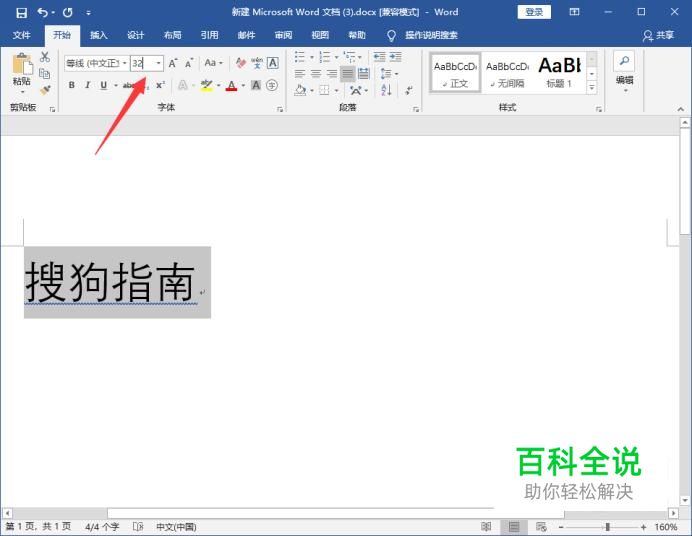Toggle justify alignment
The image size is (692, 536).
click(x=348, y=74)
